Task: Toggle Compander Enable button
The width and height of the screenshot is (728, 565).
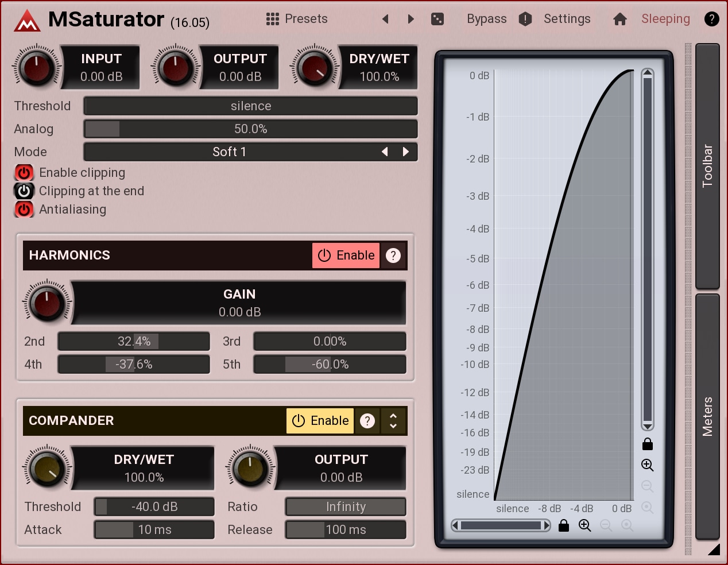Action: pyautogui.click(x=320, y=421)
